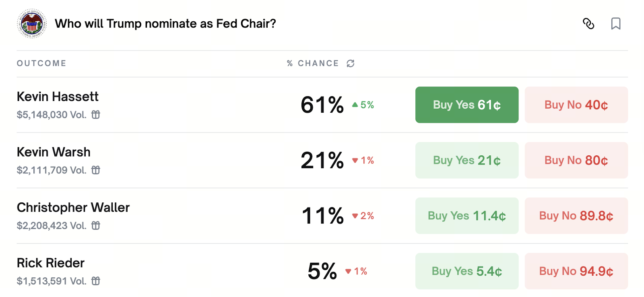Click the gift icon under Rick Rieder
The height and width of the screenshot is (297, 644).
coord(96,281)
